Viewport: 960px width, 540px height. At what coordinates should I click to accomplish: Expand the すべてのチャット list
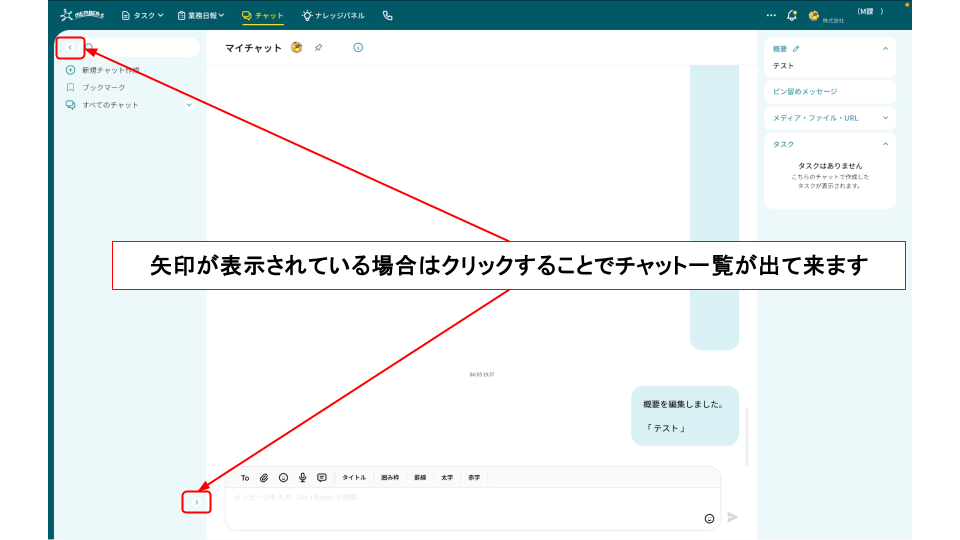(189, 105)
